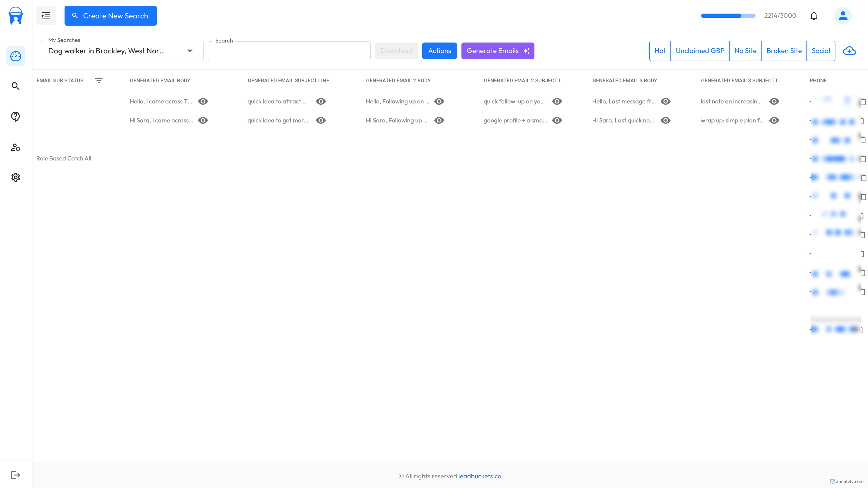Click inside the Search input field

point(289,51)
